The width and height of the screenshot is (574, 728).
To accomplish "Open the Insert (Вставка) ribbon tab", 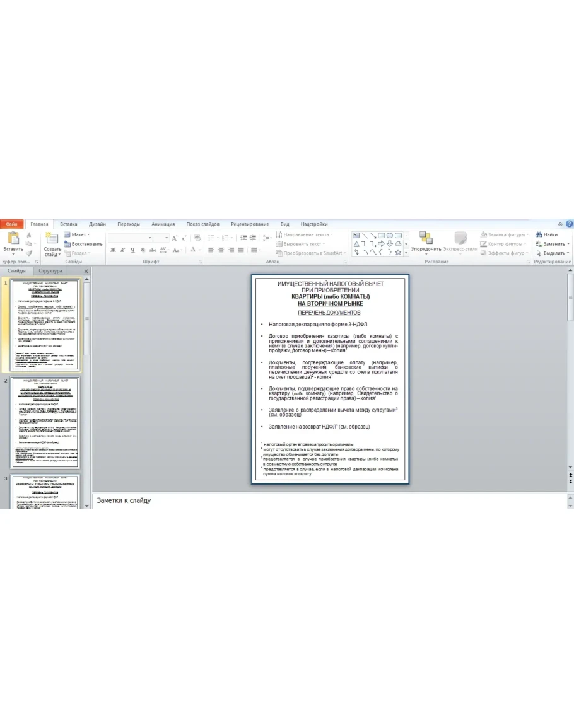I will tap(68, 224).
